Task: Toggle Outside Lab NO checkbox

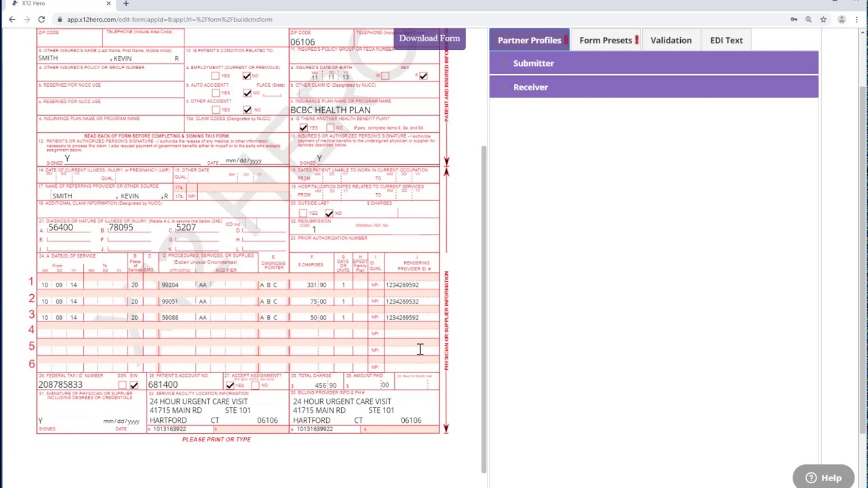Action: tap(329, 213)
